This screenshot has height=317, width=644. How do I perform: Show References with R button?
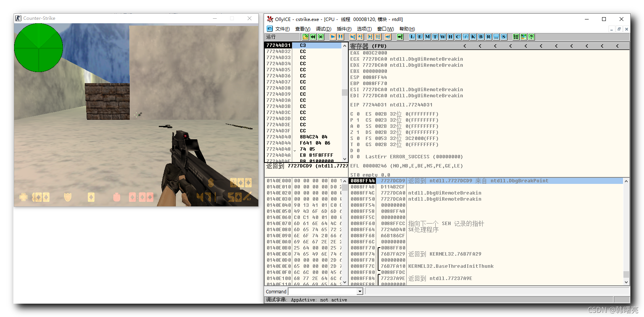tap(488, 37)
